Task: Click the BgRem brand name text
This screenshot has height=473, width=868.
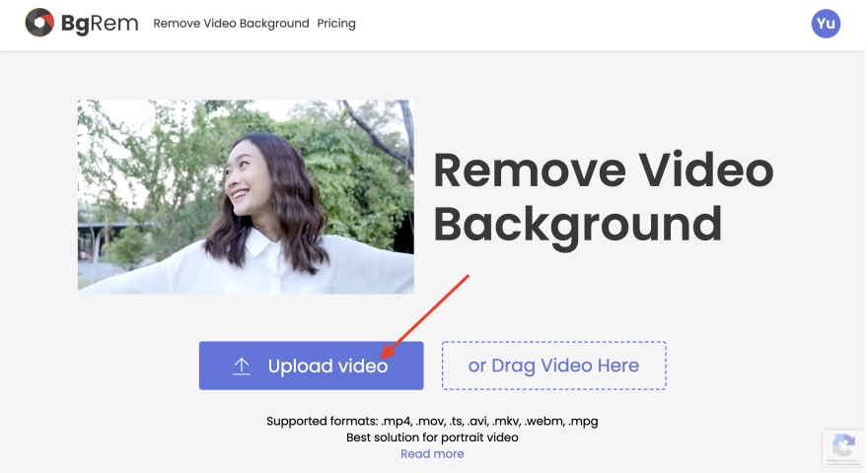Action: point(100,24)
